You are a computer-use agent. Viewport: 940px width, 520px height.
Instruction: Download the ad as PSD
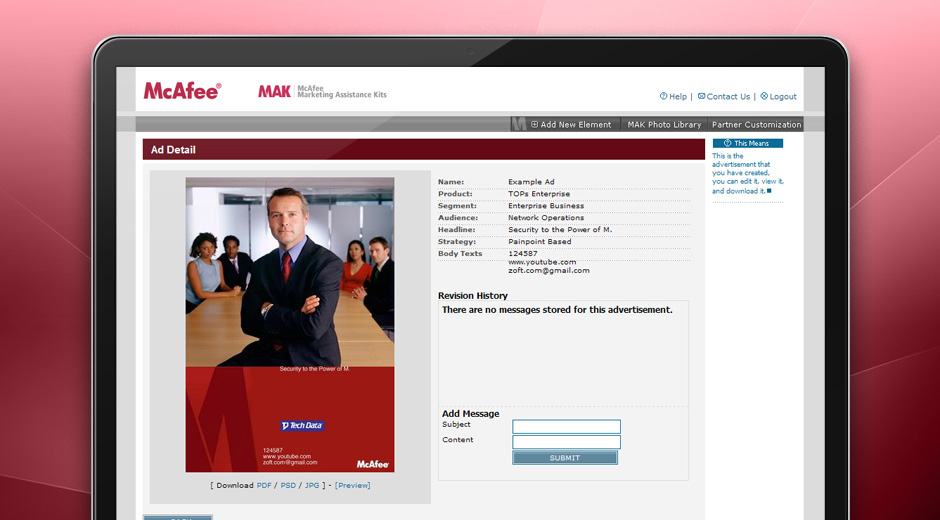288,485
